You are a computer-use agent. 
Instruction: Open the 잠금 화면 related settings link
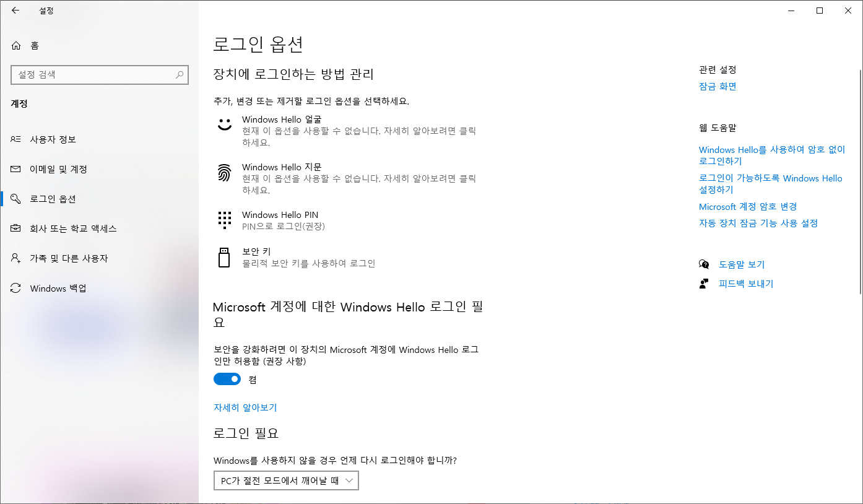coord(717,86)
